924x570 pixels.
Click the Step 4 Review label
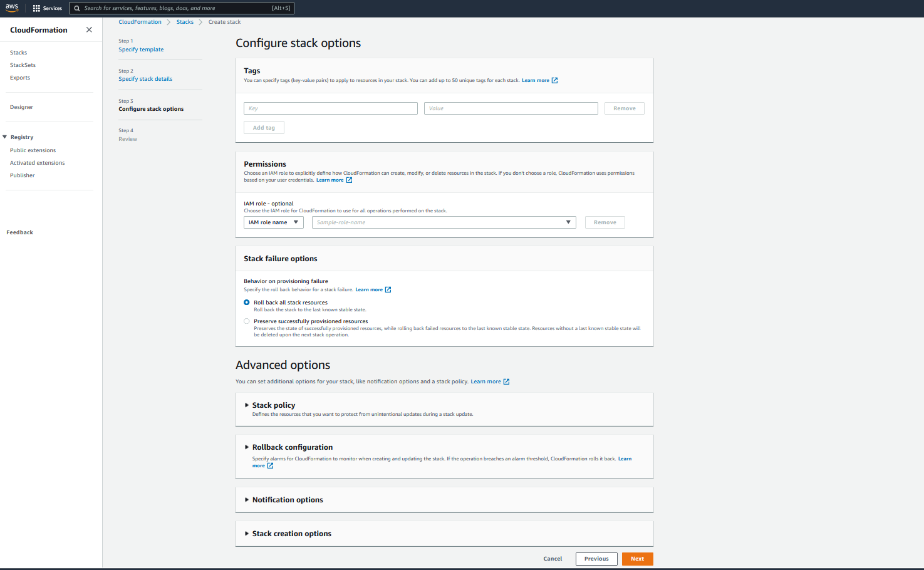coord(128,139)
